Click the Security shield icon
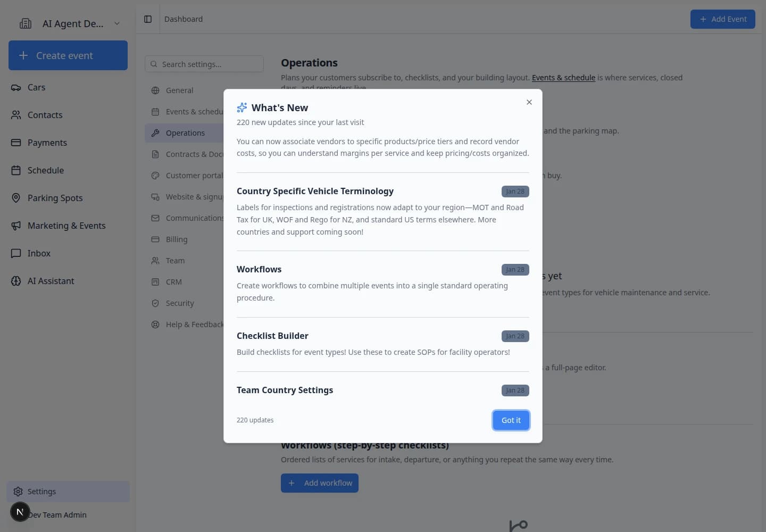The height and width of the screenshot is (532, 766). 155,303
